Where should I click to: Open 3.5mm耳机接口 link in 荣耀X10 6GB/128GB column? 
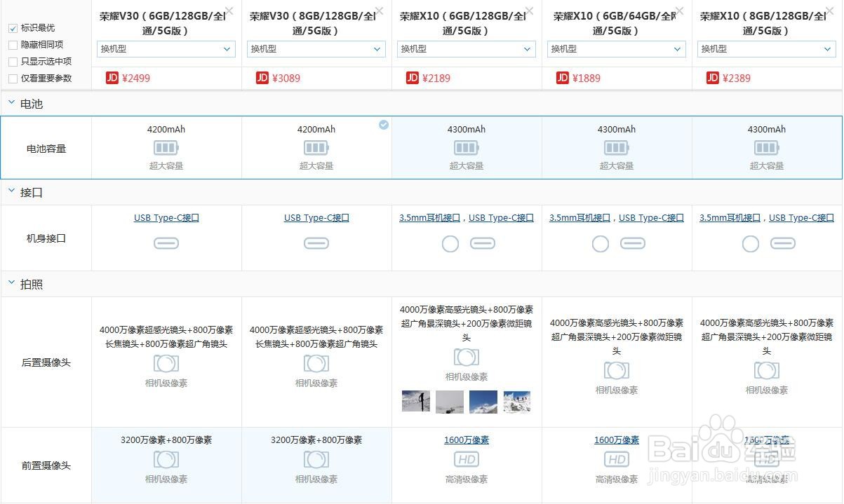429,218
